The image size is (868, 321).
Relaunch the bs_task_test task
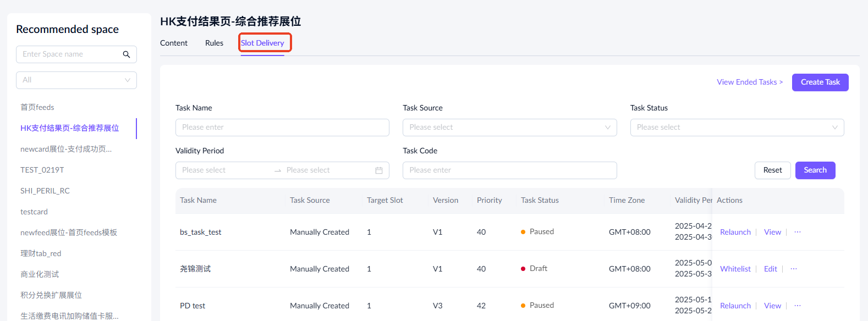point(735,232)
